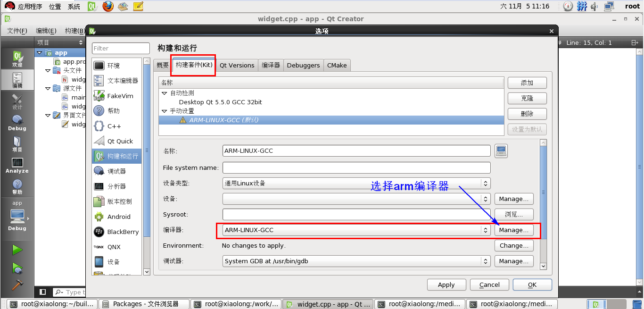The height and width of the screenshot is (309, 644).
Task: Open Projects mode in sidebar
Action: (17, 144)
